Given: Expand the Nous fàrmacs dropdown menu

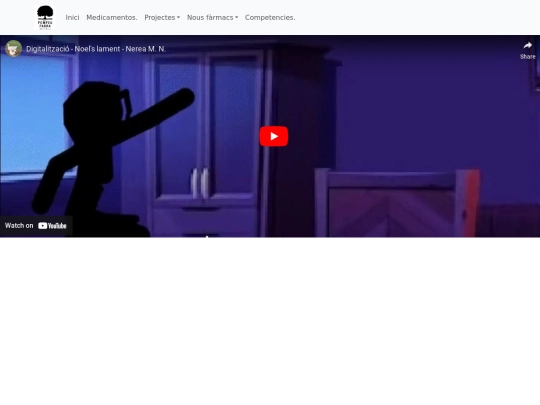Looking at the screenshot, I should pos(212,18).
